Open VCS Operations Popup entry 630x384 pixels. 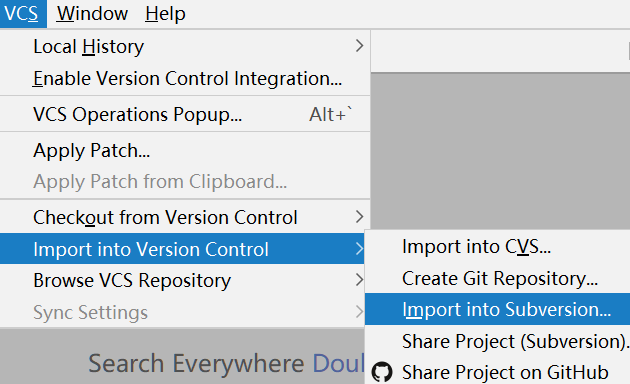click(x=185, y=114)
